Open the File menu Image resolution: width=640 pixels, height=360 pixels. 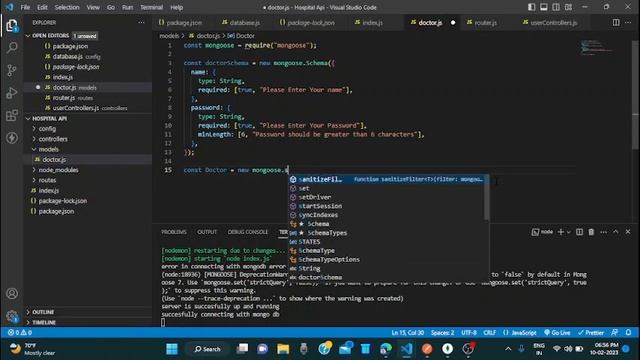click(x=25, y=7)
